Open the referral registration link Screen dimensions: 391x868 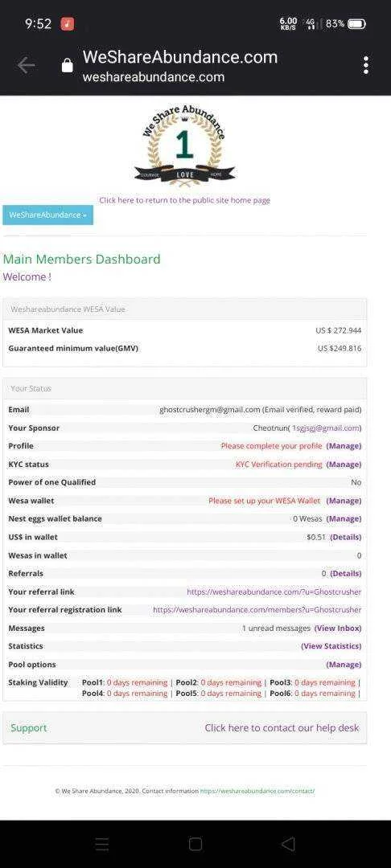point(257,610)
